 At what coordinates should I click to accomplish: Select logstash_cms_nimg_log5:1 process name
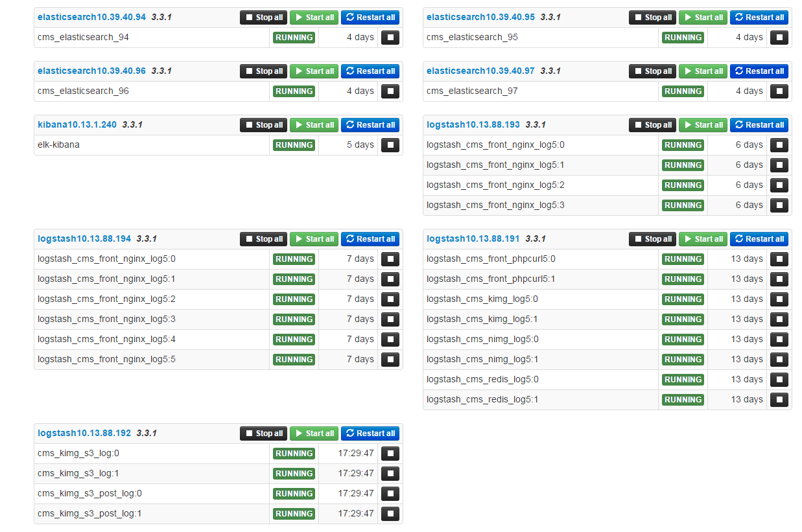(482, 359)
